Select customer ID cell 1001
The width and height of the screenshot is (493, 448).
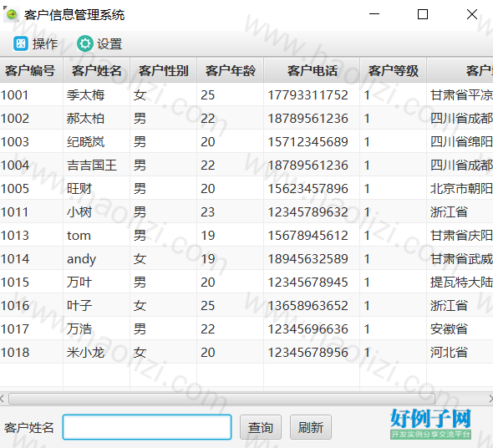click(x=32, y=94)
